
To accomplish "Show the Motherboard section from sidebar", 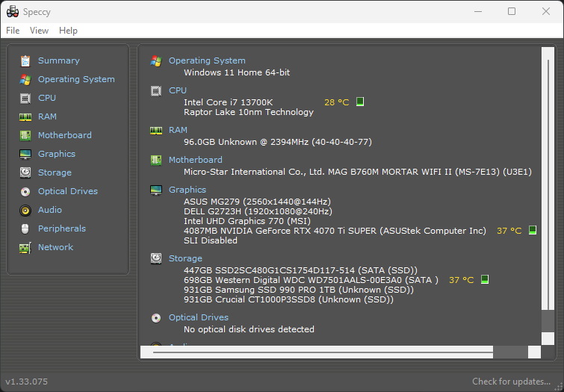I will [65, 136].
